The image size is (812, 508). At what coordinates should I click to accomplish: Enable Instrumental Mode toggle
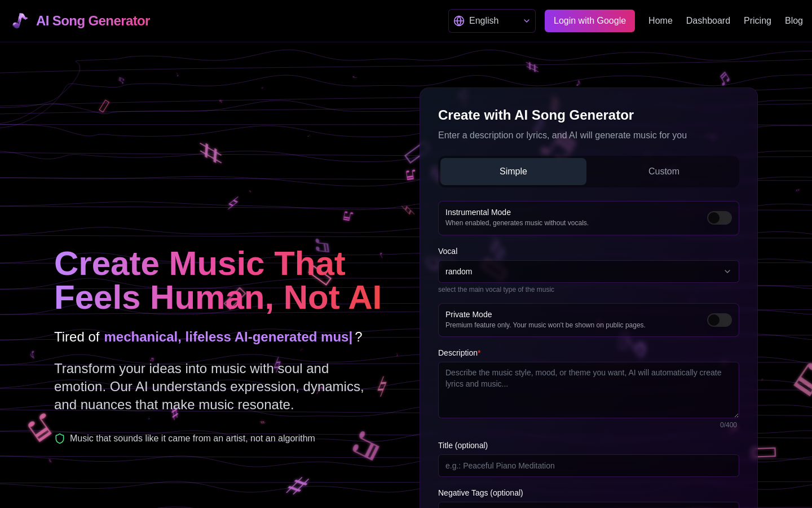pos(720,218)
